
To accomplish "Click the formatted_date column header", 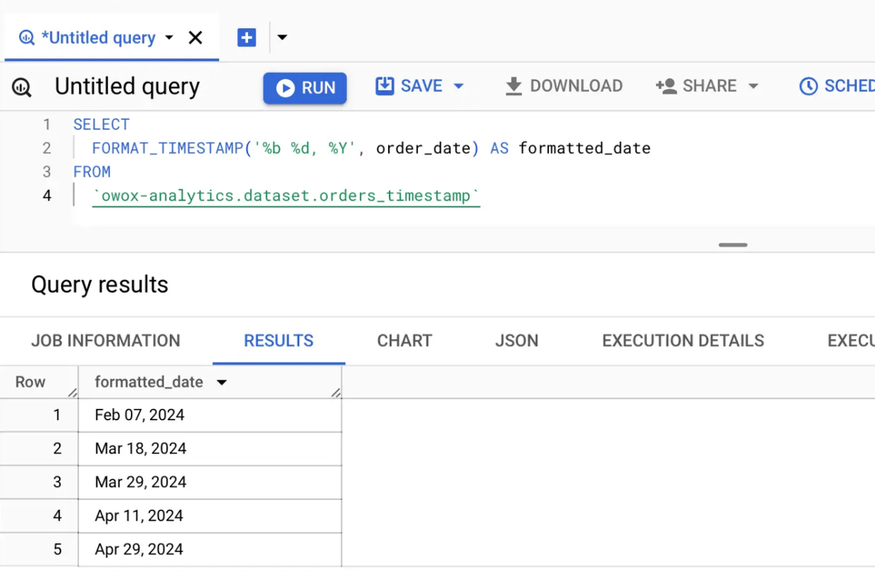I will [x=149, y=382].
